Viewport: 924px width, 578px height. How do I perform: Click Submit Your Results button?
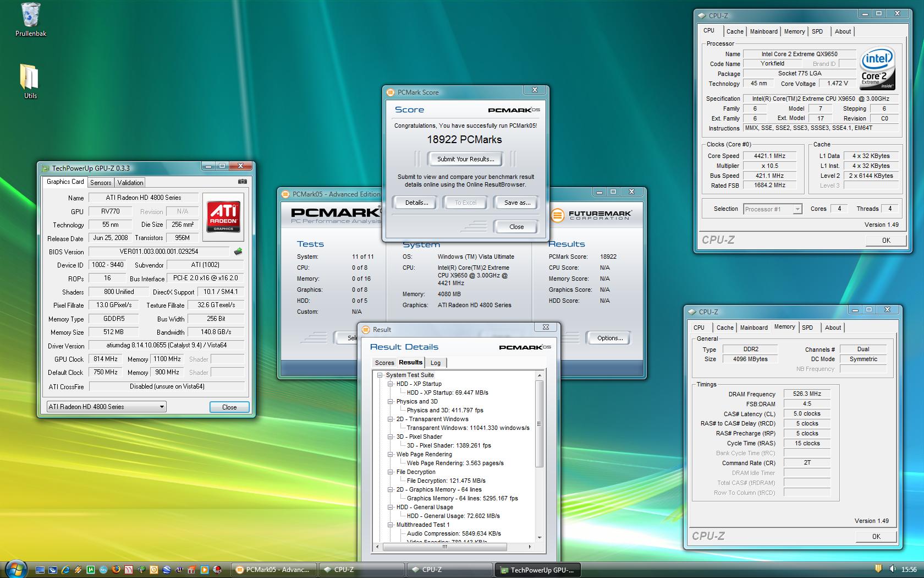coord(465,159)
